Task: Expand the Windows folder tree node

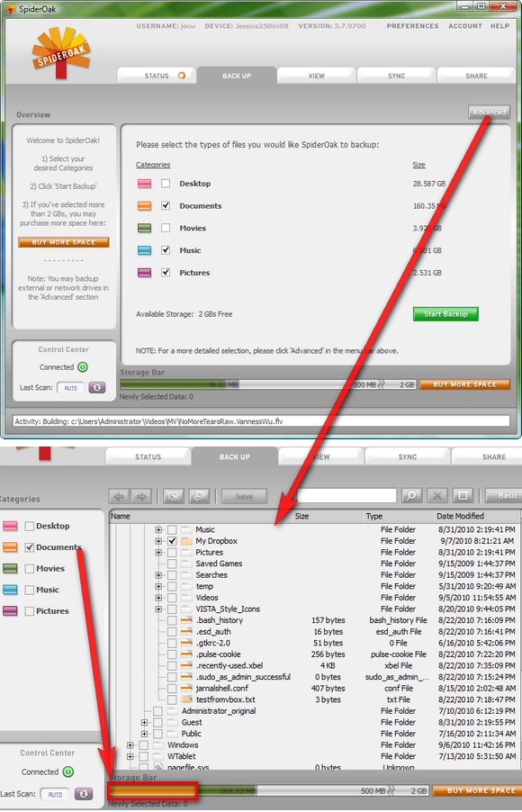Action: [x=130, y=745]
